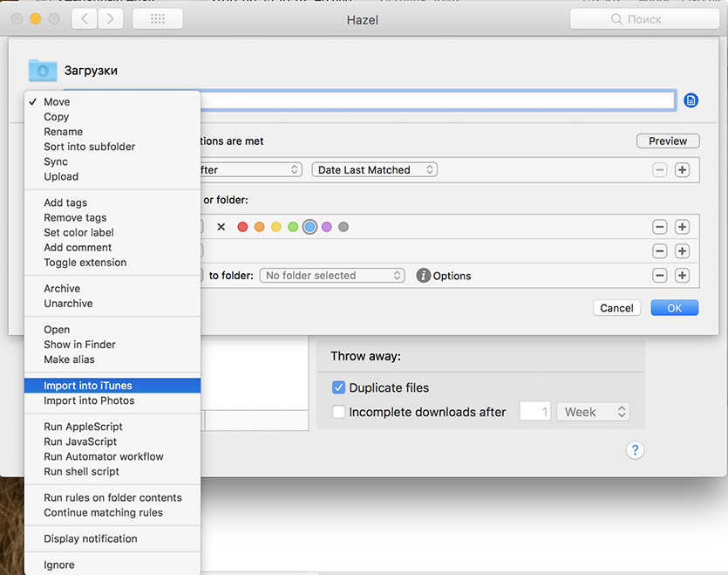Open the No folder selected dropdown
Viewport: 728px width, 575px height.
pos(332,276)
